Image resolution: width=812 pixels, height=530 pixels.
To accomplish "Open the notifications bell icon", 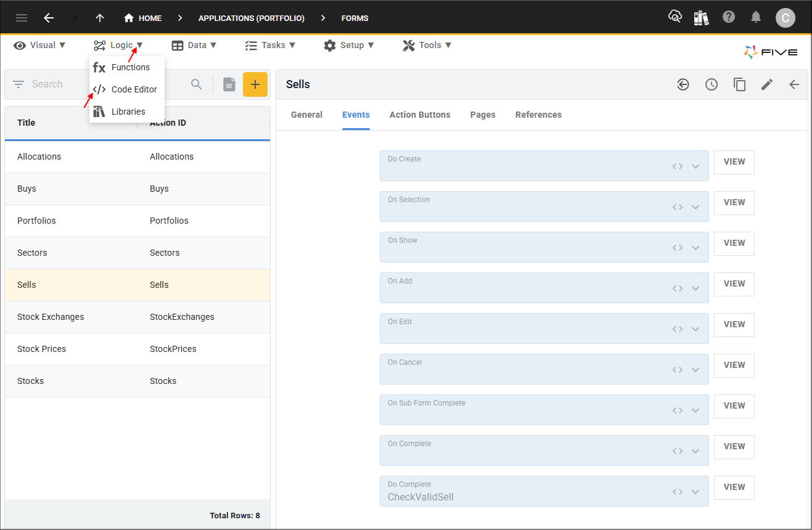I will (756, 17).
